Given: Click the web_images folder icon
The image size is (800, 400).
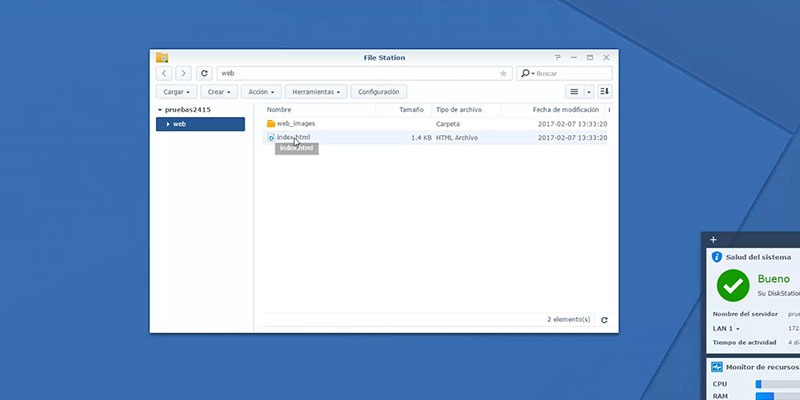Looking at the screenshot, I should tap(271, 123).
